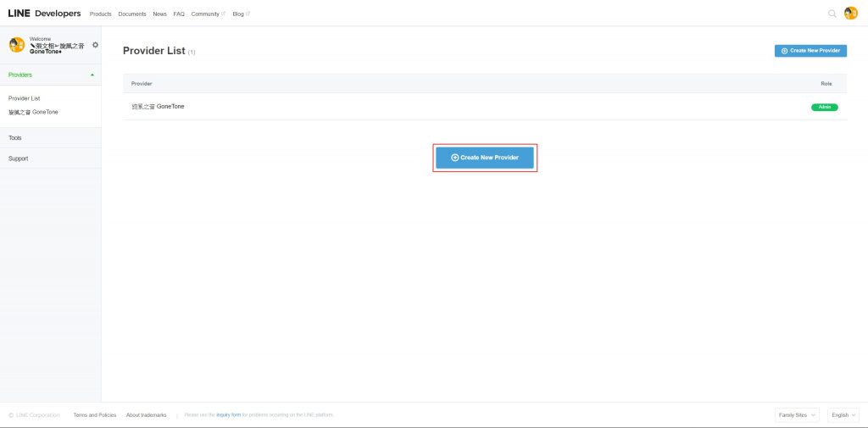Click the inquiry form link

click(229, 414)
